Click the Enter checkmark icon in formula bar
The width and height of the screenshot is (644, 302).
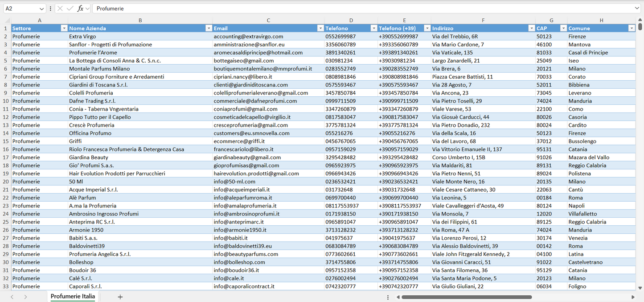tap(70, 8)
